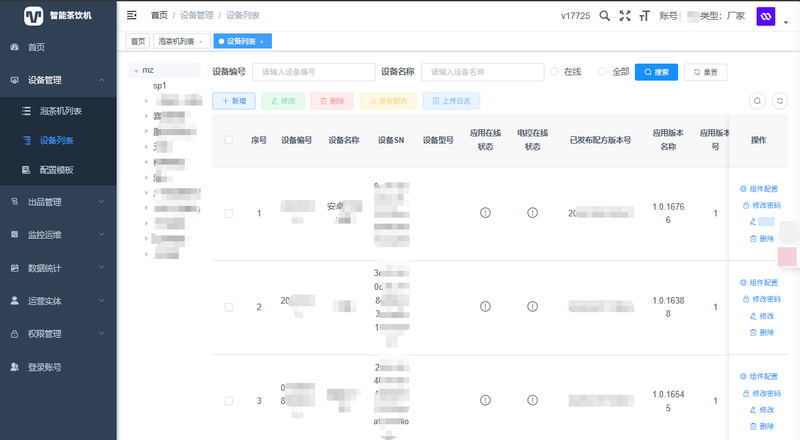
Task: Click the 新增 button
Action: (x=234, y=101)
